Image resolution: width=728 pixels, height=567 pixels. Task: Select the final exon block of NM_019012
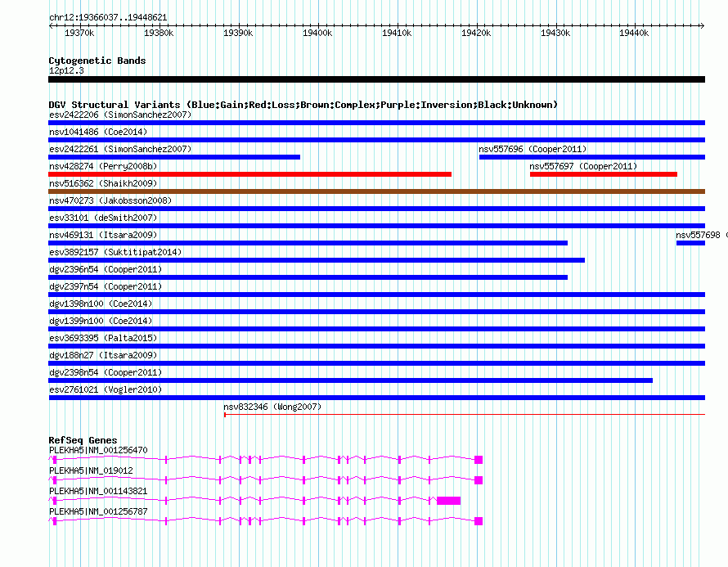(x=479, y=480)
